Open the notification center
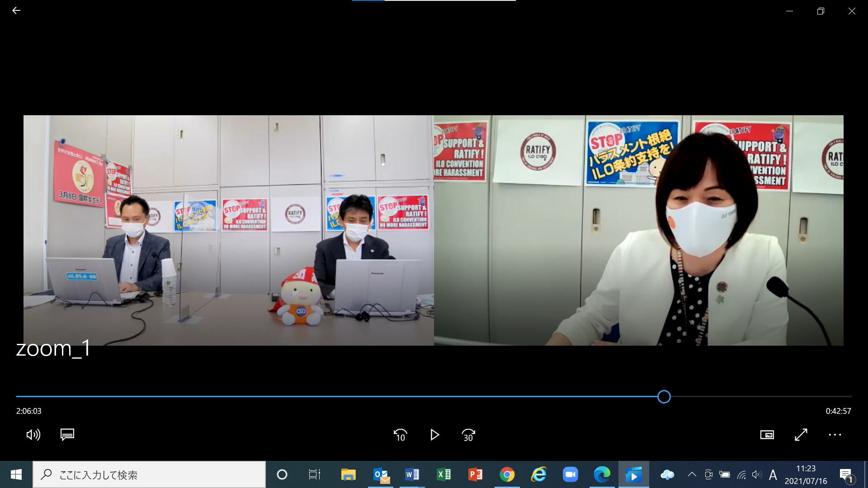 [x=846, y=475]
